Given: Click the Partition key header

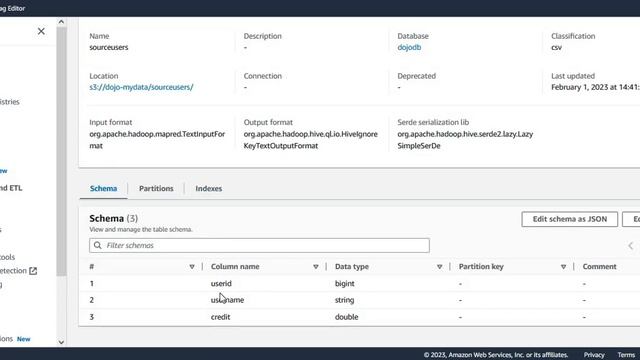Looking at the screenshot, I should (x=481, y=267).
